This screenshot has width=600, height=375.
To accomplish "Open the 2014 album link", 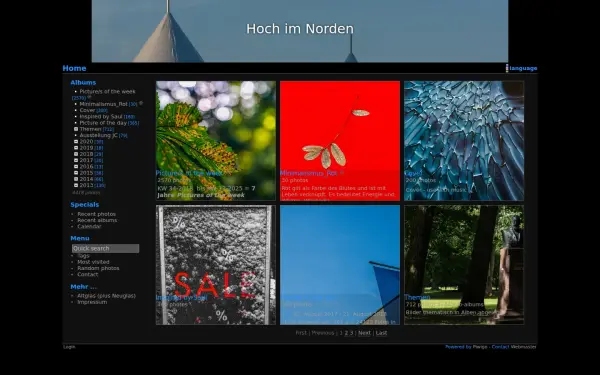I will 86,179.
